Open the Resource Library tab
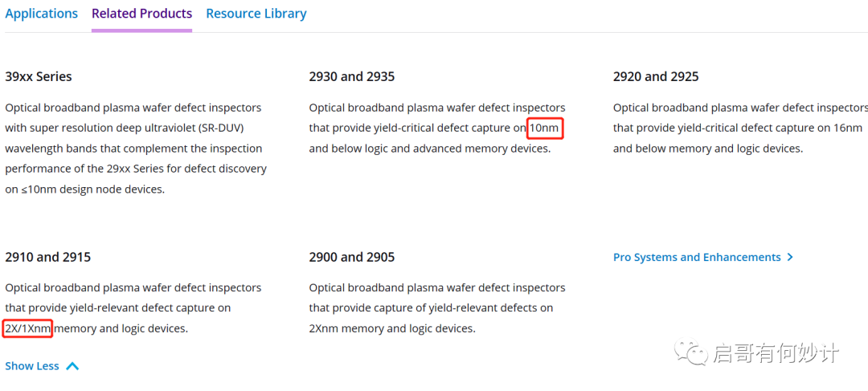Image resolution: width=868 pixels, height=391 pixels. 256,14
